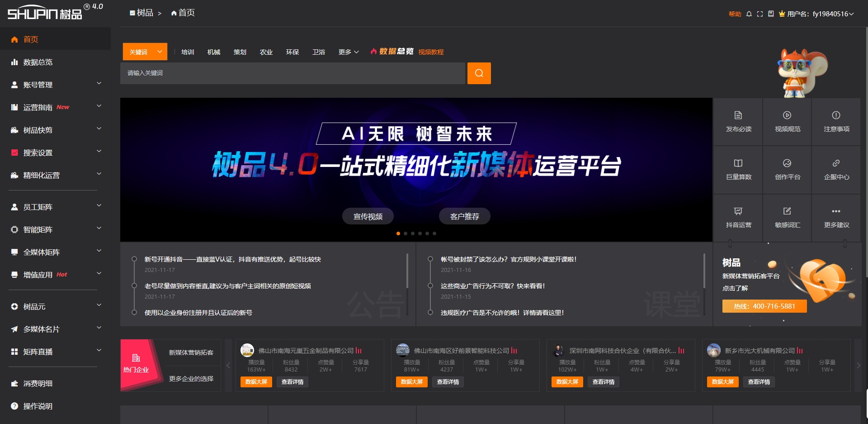The image size is (868, 424).
Task: Expand 树品快剪 sidebar menu
Action: click(x=99, y=129)
